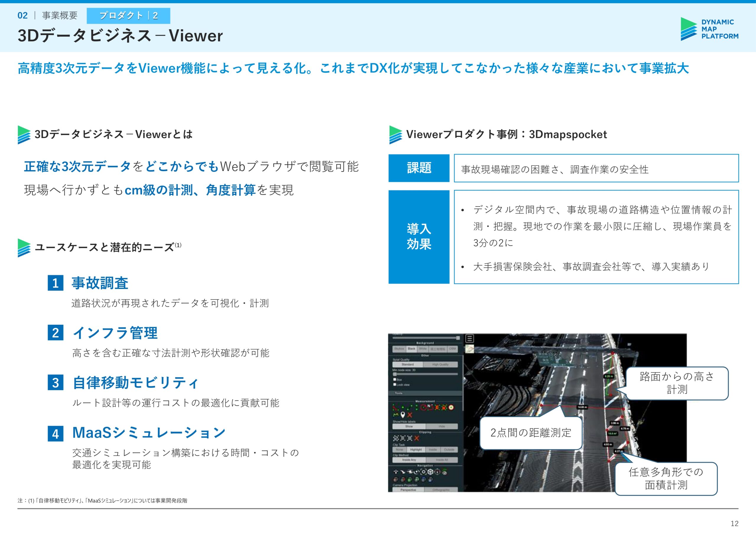Image resolution: width=756 pixels, height=534 pixels.
Task: Select Orthographic camera projection
Action: (441, 490)
